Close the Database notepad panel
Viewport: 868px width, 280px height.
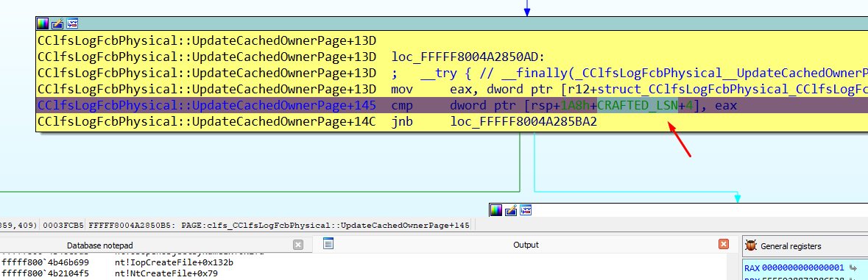coord(298,245)
